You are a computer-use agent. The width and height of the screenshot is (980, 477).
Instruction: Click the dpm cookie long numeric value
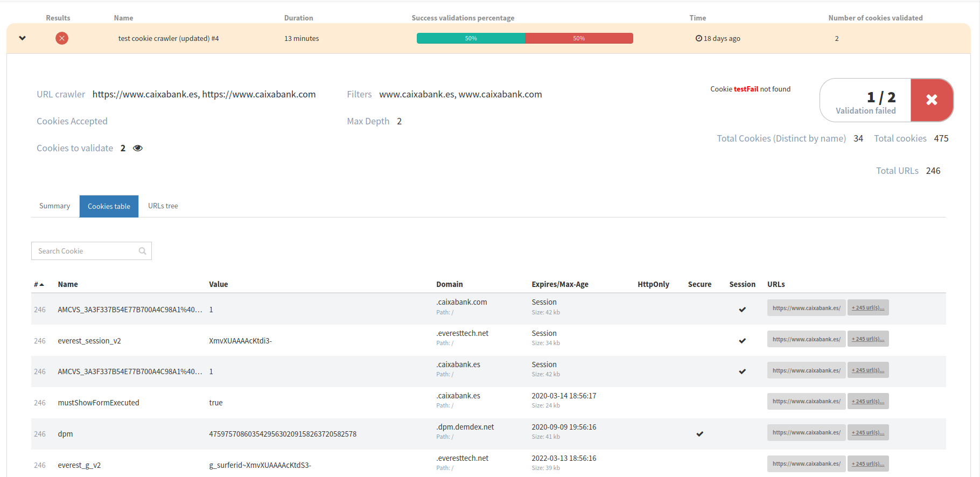click(x=283, y=434)
